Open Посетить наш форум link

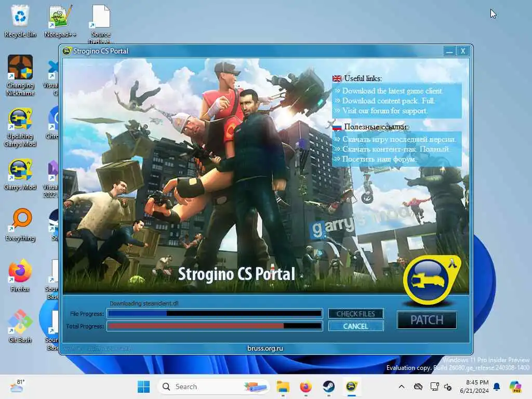[378, 159]
